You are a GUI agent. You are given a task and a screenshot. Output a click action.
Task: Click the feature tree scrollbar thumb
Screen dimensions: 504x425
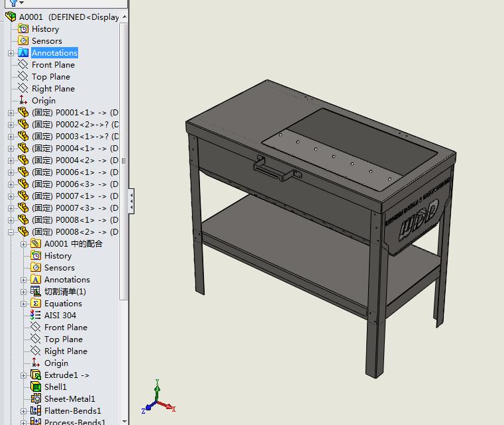coord(124,161)
